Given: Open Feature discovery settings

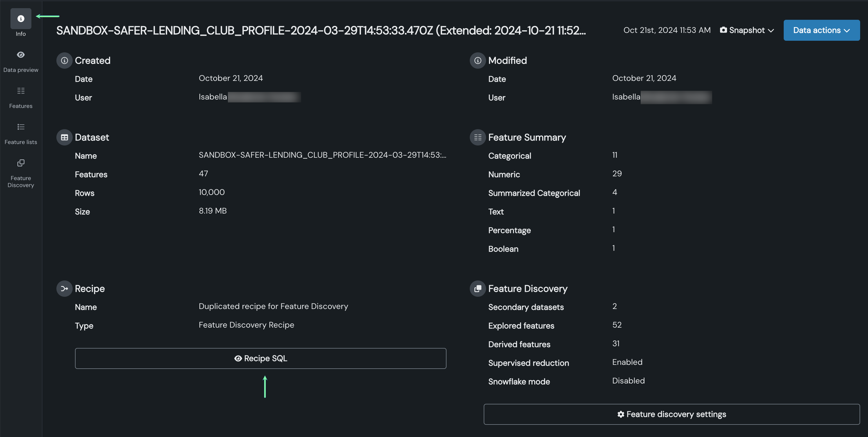Looking at the screenshot, I should pyautogui.click(x=671, y=414).
